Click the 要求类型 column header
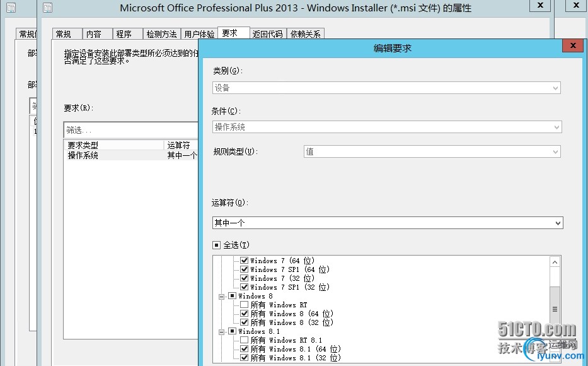Viewport: 588px width, 366px height. click(x=114, y=145)
